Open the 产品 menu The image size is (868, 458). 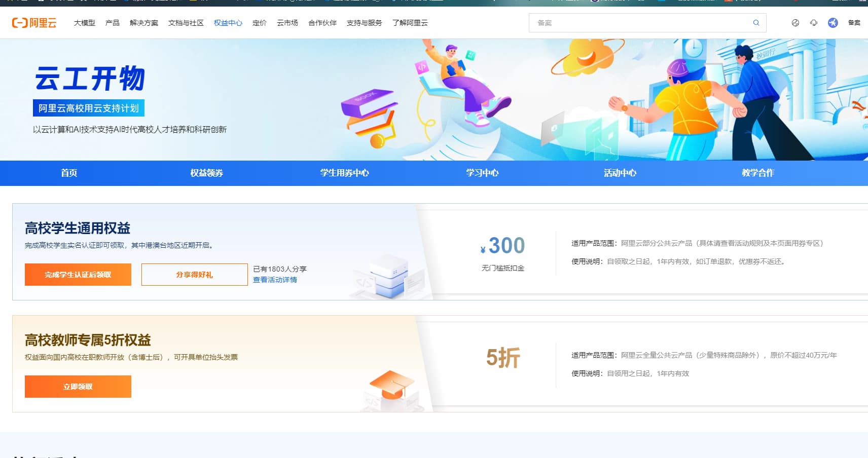point(113,23)
